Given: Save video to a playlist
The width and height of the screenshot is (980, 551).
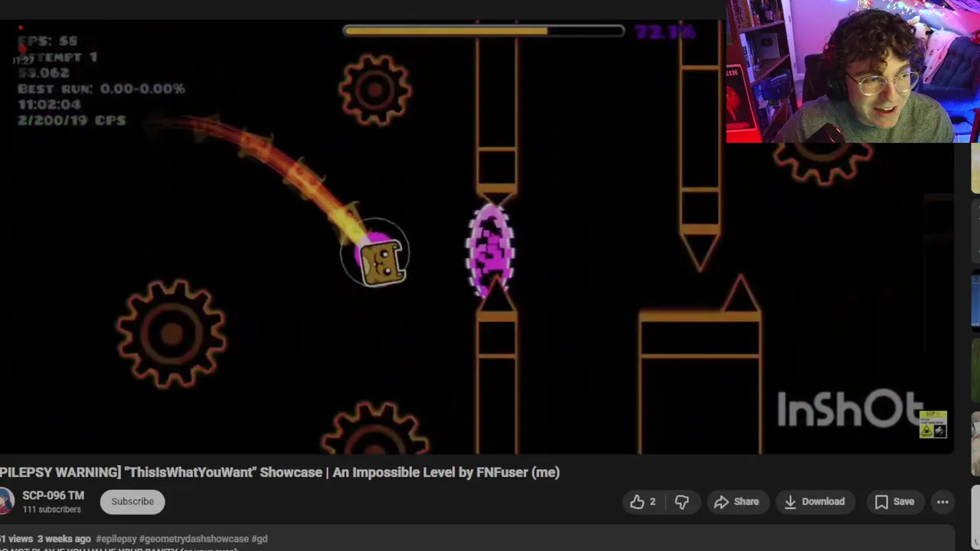Looking at the screenshot, I should [x=894, y=501].
